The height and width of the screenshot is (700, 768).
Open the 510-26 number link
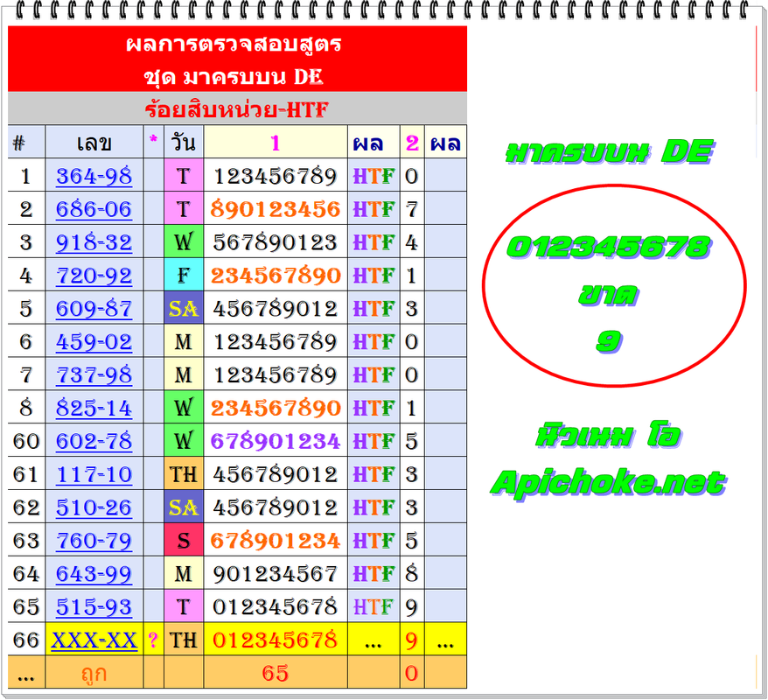(94, 507)
